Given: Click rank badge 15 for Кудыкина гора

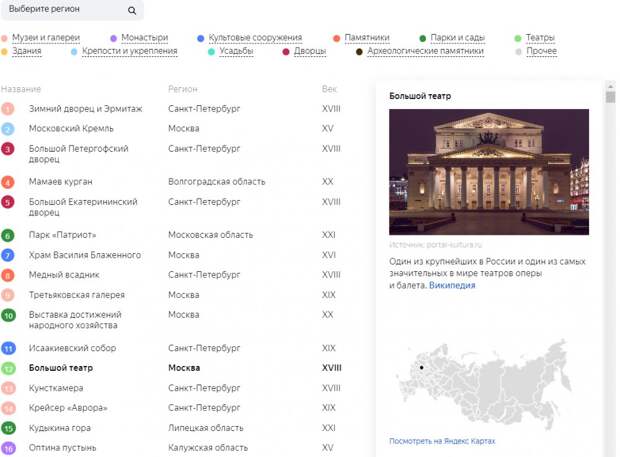Looking at the screenshot, I should tap(8, 428).
